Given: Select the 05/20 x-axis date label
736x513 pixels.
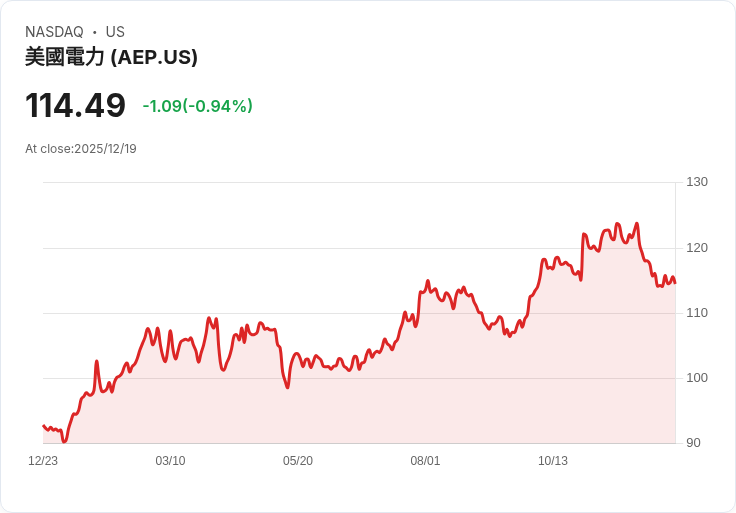Looking at the screenshot, I should (x=298, y=461).
